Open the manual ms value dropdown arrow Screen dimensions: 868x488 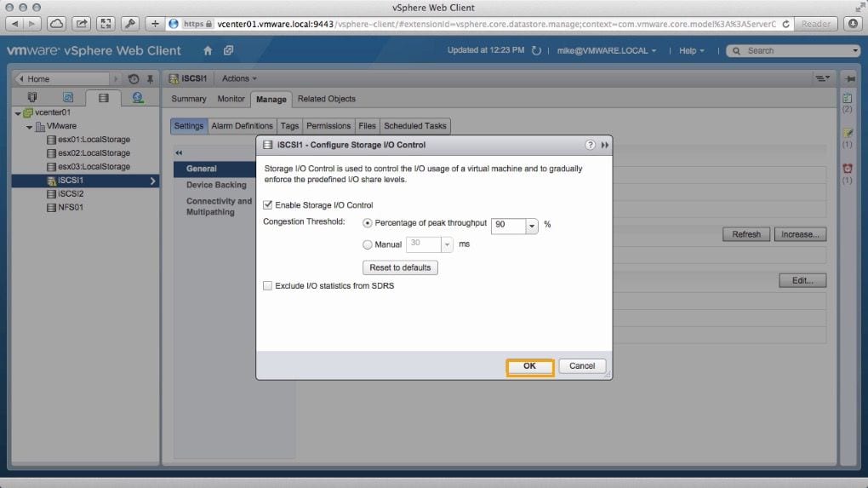point(447,244)
